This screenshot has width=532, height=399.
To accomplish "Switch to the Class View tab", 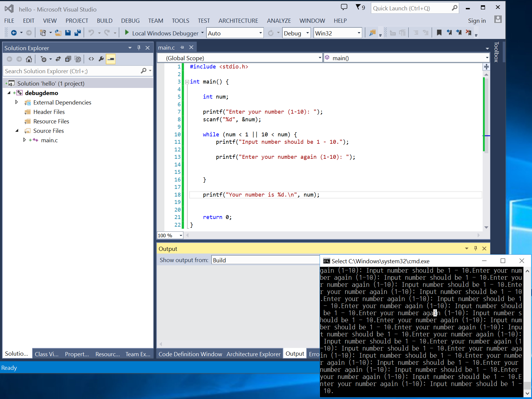I will 47,354.
